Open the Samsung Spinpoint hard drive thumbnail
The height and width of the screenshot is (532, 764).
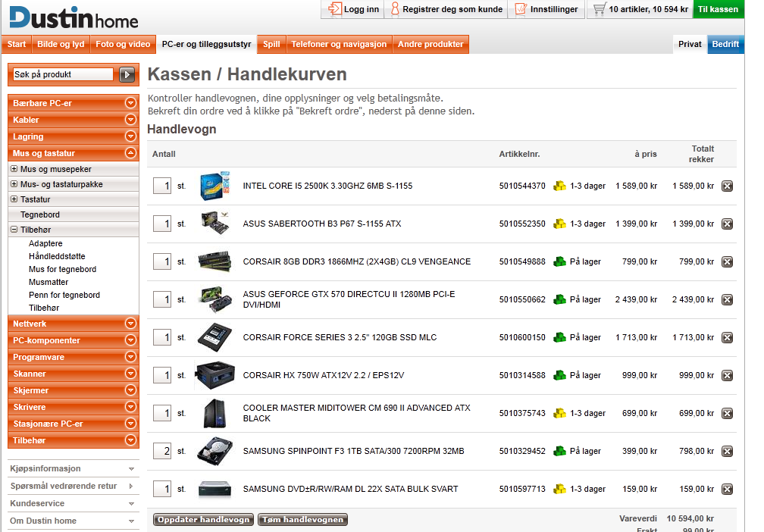click(215, 451)
